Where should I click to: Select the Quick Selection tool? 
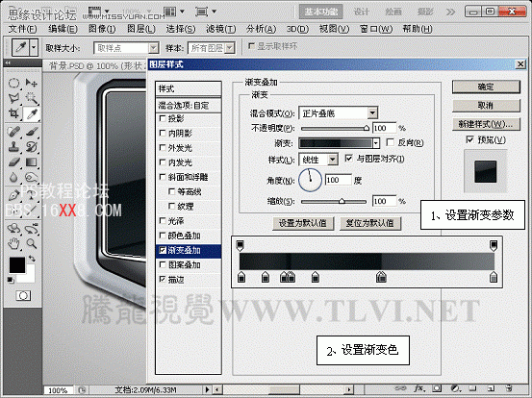coord(31,99)
